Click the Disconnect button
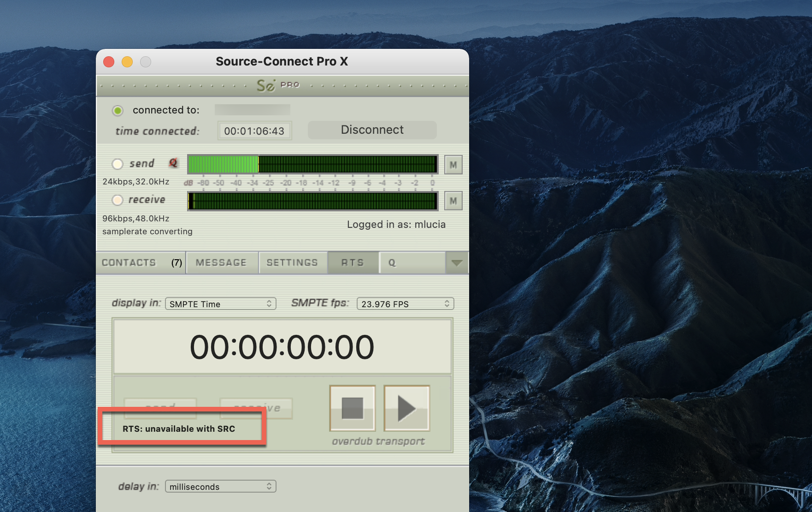This screenshot has width=812, height=512. pyautogui.click(x=372, y=130)
